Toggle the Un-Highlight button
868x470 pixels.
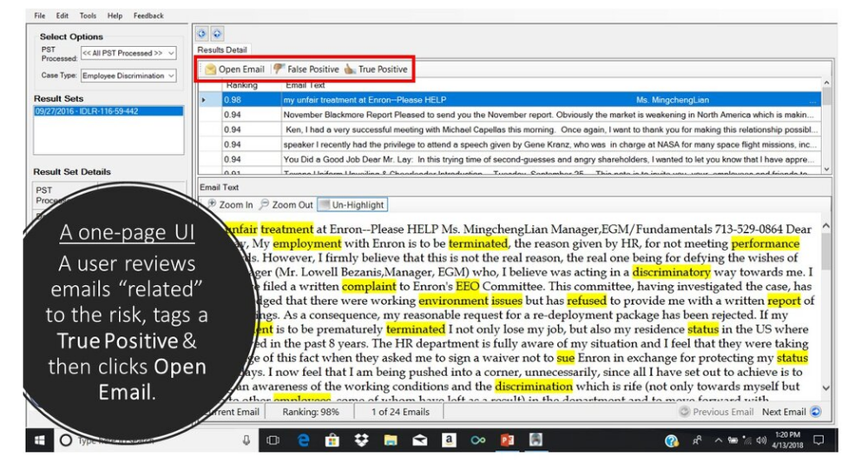click(x=352, y=204)
